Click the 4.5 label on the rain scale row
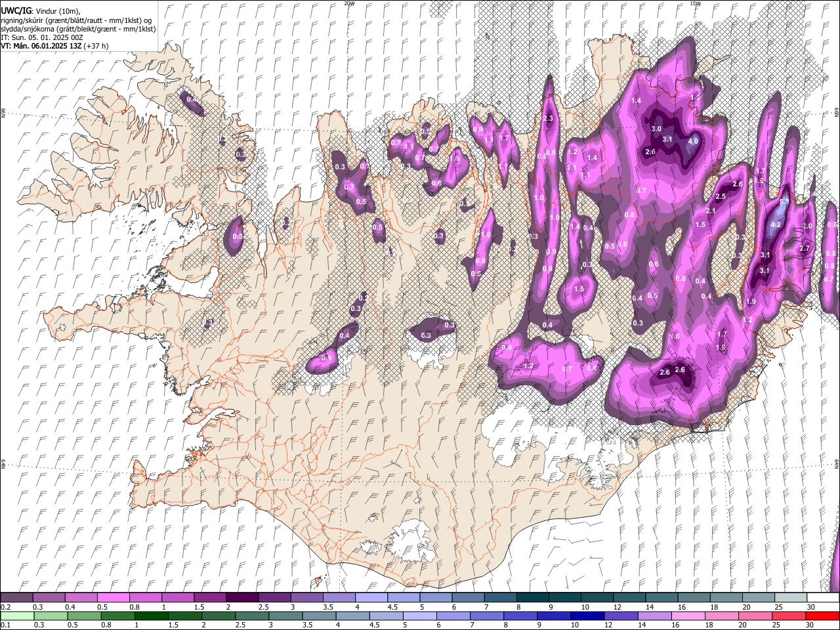Viewport: 840px width, 630px height. point(375,625)
